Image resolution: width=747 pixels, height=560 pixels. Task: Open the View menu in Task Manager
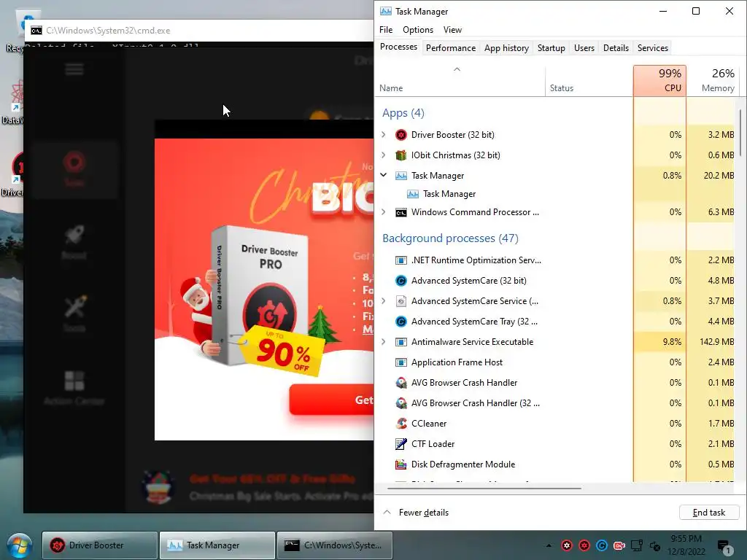(x=452, y=30)
